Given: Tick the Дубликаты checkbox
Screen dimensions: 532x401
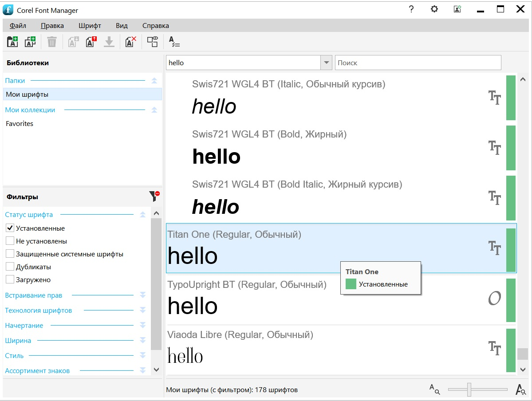Looking at the screenshot, I should [10, 267].
